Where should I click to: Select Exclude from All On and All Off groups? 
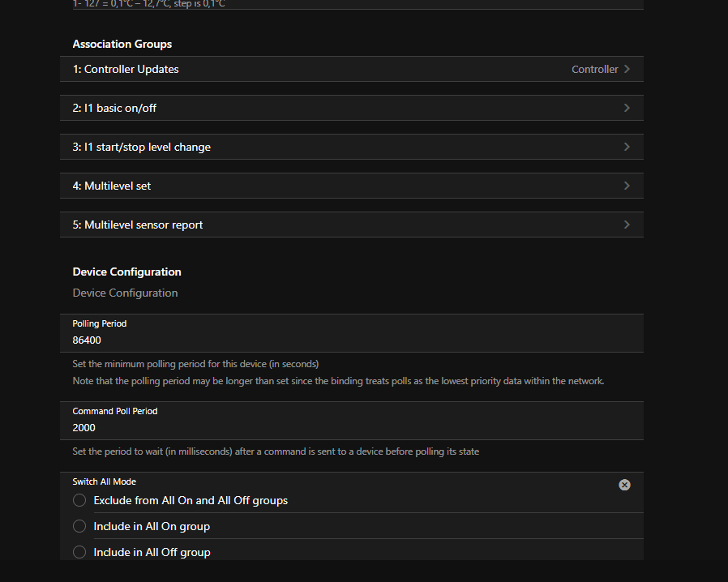coord(79,500)
